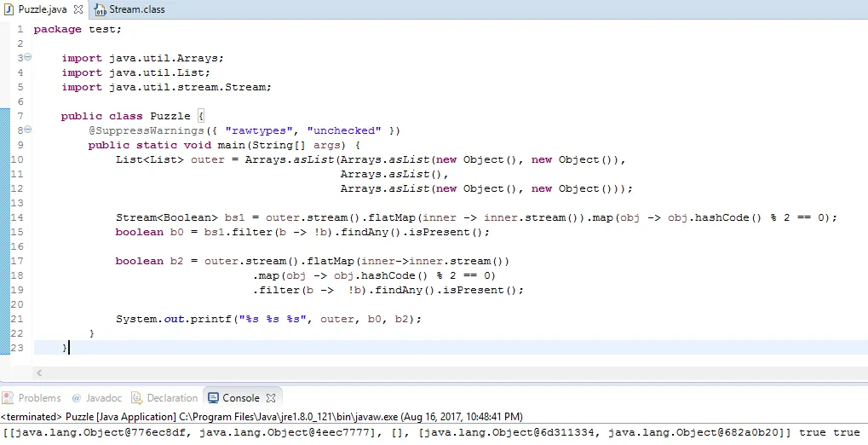Click the "unchecked" string literal
The width and height of the screenshot is (868, 445).
(344, 130)
